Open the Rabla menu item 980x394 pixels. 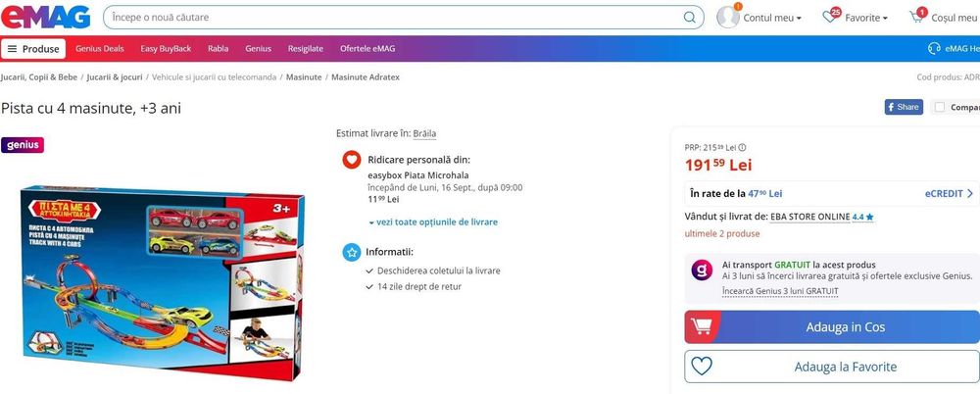click(x=219, y=49)
